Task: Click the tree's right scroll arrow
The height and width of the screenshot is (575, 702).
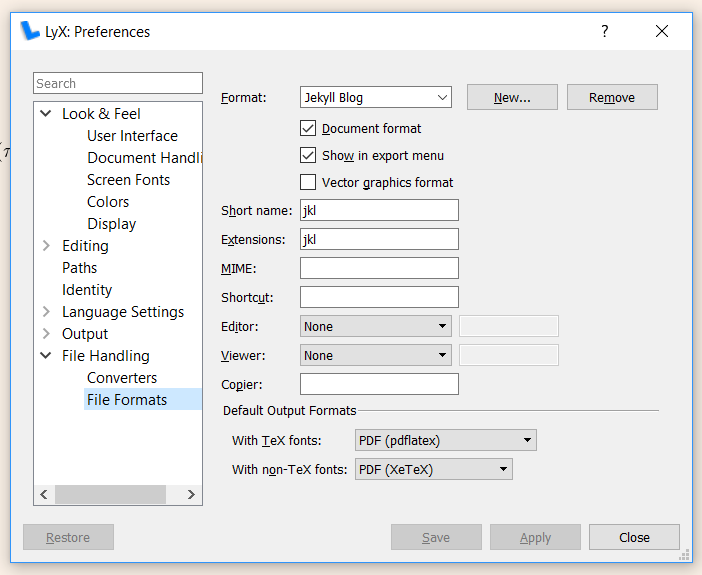Action: click(x=191, y=494)
